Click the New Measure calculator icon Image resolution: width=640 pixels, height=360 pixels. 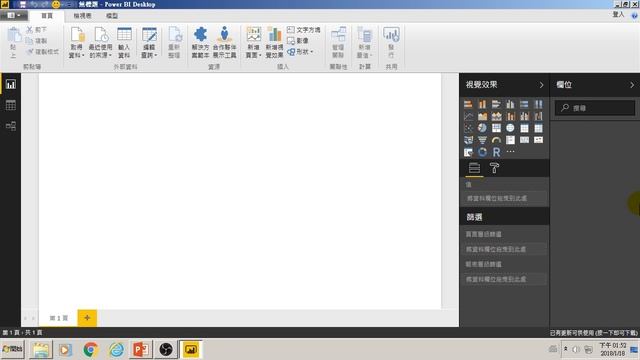tap(364, 35)
